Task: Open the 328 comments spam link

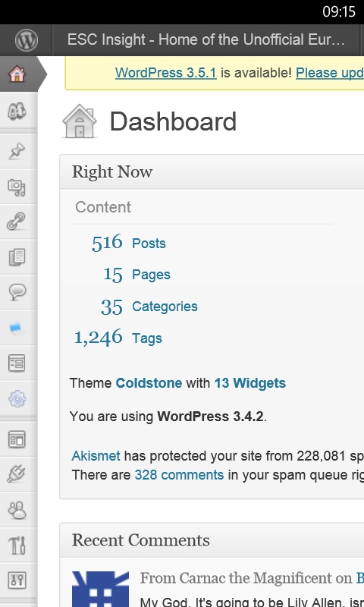Action: click(x=179, y=475)
